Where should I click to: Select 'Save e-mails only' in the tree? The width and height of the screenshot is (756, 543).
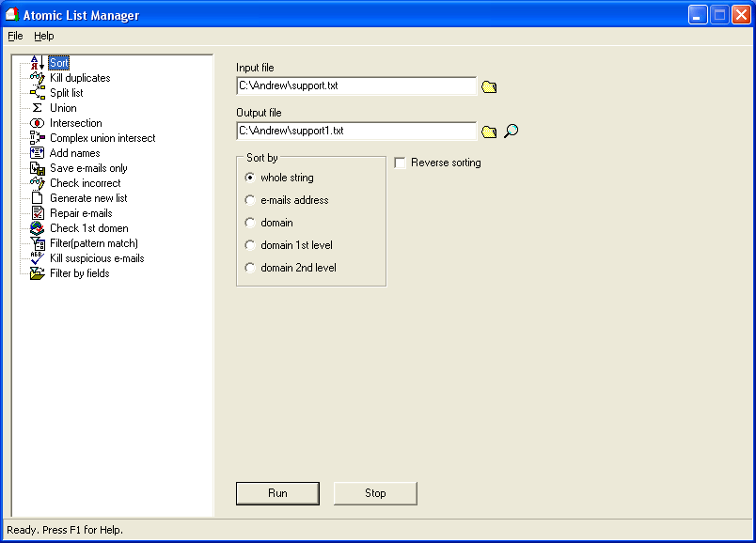click(x=88, y=168)
